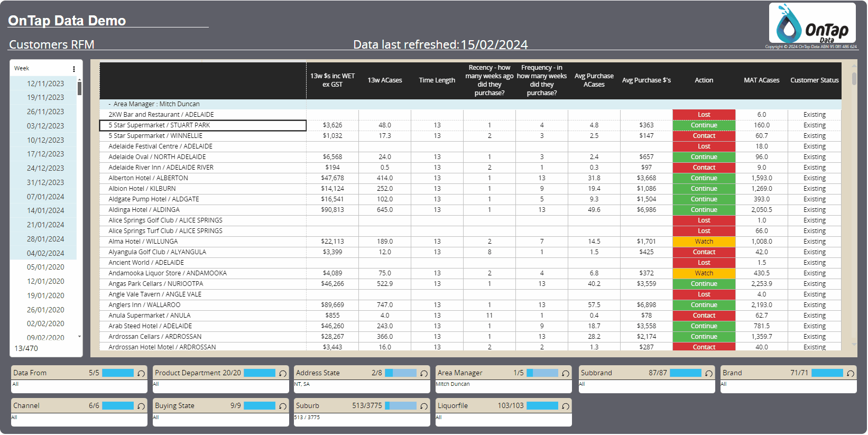Deselect week 04/02/2024 in Week list
This screenshot has height=435, width=868.
tap(45, 253)
